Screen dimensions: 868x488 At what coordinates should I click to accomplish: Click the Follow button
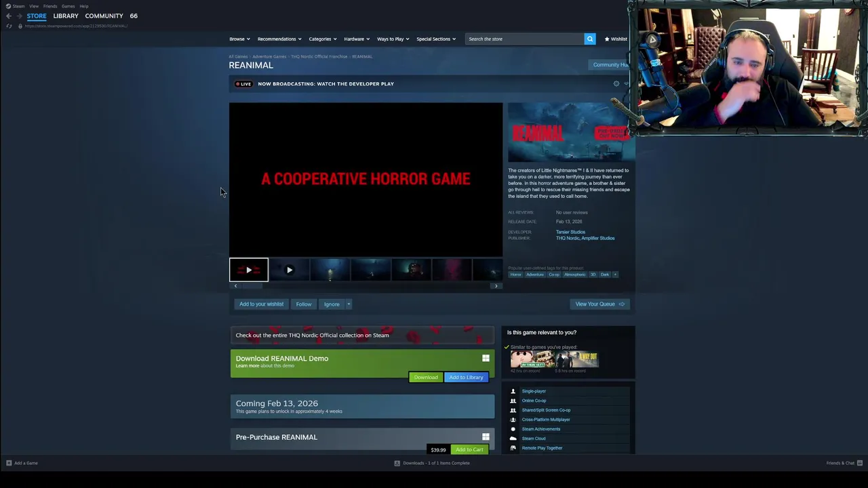coord(304,304)
